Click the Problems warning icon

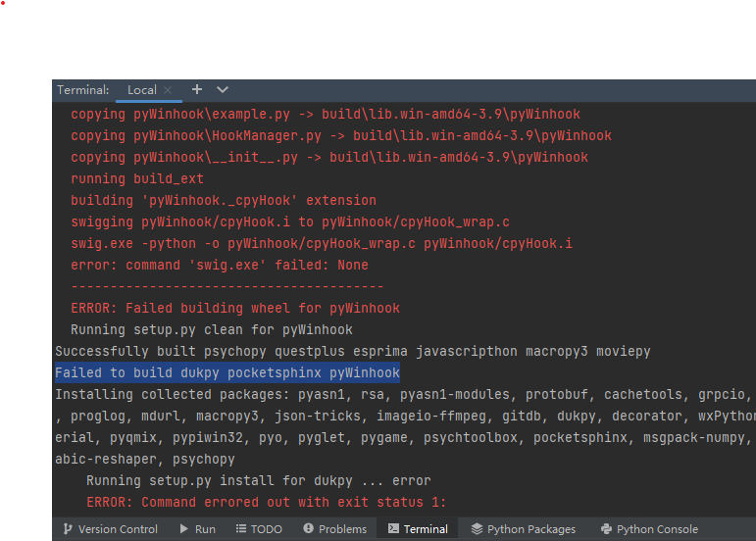(x=308, y=528)
